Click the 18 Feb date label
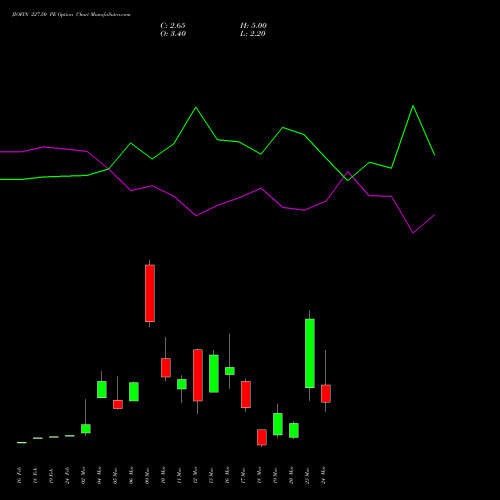Viewport: 500px width, 500px height. click(x=35, y=475)
